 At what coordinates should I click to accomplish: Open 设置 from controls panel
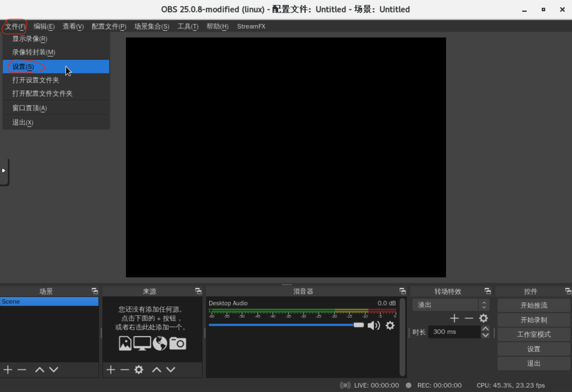point(534,349)
